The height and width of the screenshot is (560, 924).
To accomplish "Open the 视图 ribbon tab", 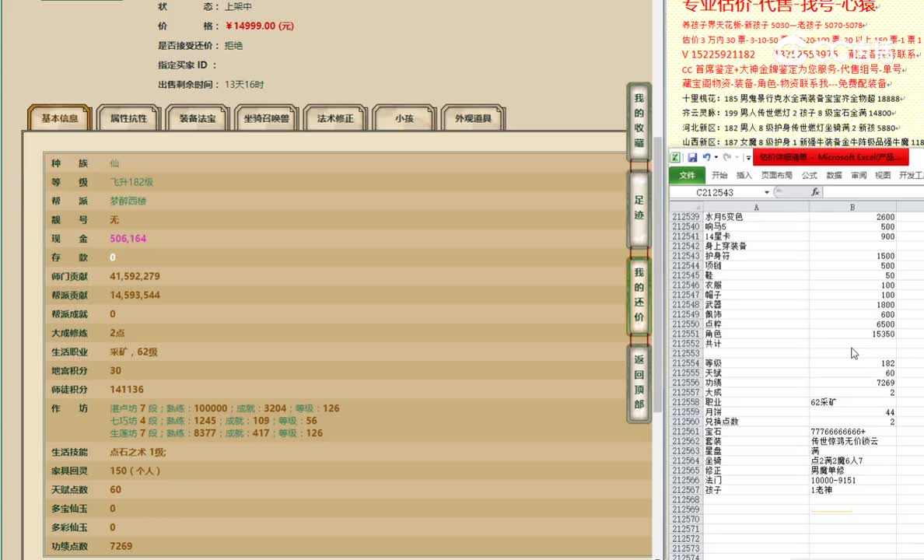I will 883,175.
